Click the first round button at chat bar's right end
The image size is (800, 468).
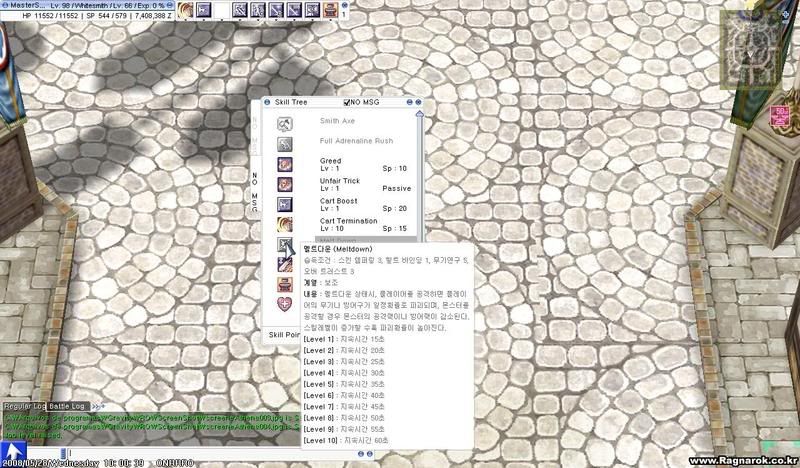pyautogui.click(x=361, y=454)
